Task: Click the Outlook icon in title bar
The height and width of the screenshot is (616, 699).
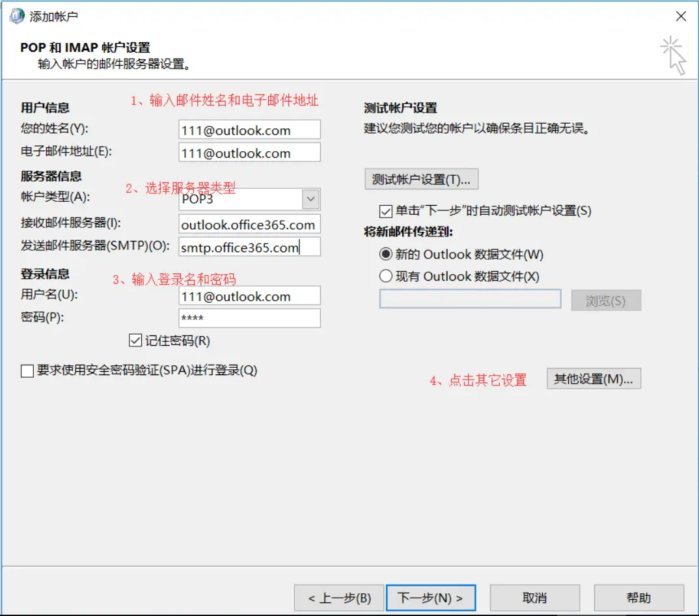Action: point(17,16)
